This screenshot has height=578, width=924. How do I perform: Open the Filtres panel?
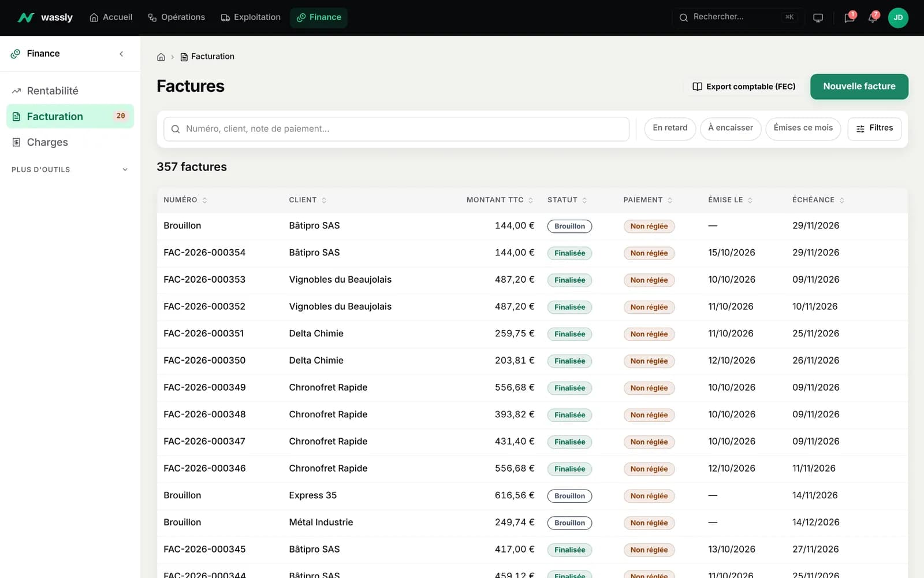(874, 128)
